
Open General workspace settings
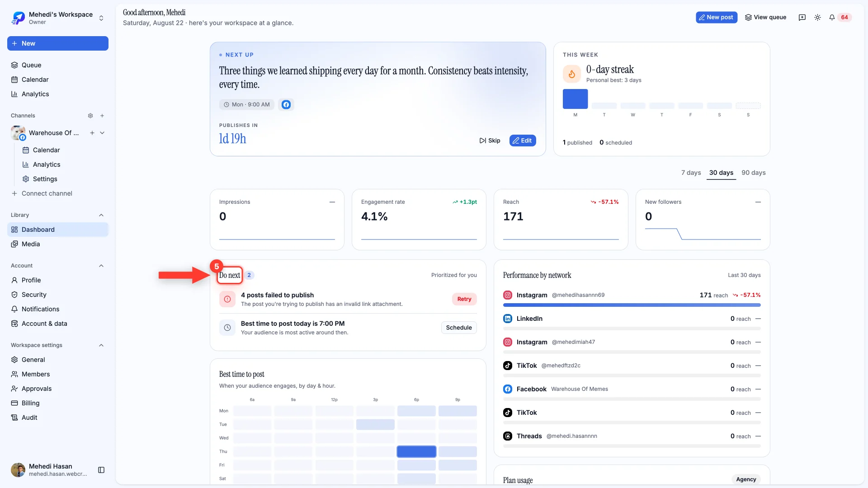pyautogui.click(x=58, y=360)
